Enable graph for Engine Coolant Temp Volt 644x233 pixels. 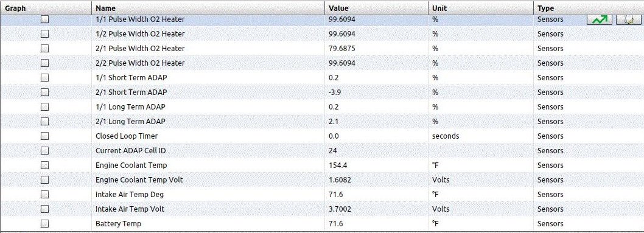pos(45,179)
